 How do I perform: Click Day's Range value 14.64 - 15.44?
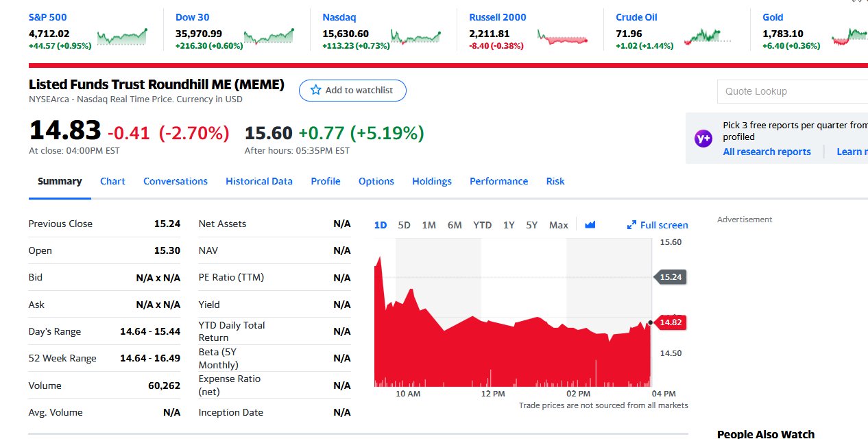(150, 331)
